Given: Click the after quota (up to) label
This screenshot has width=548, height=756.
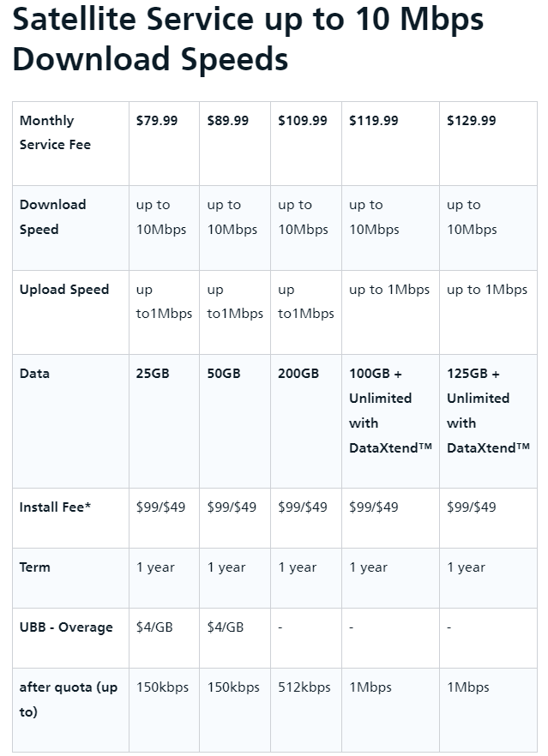Looking at the screenshot, I should 69,699.
